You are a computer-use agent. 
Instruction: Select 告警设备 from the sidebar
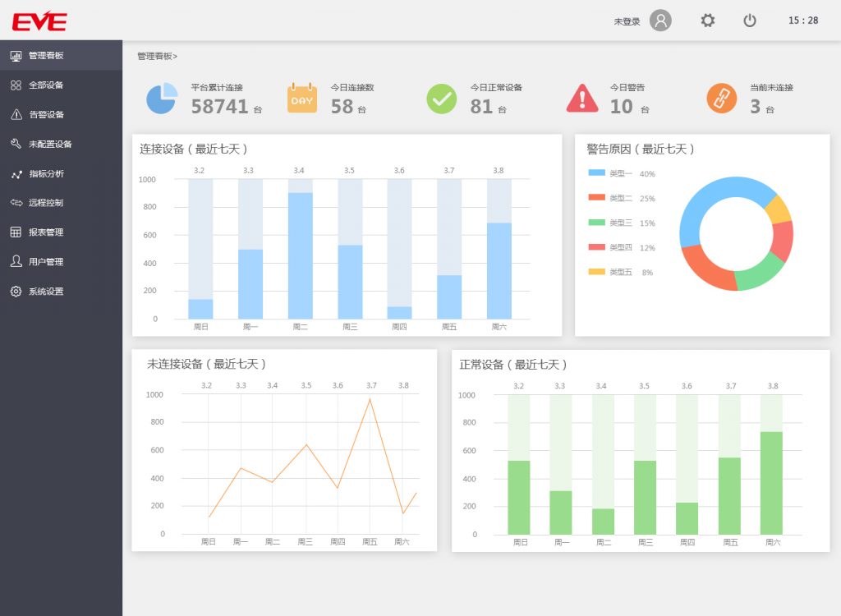(46, 115)
